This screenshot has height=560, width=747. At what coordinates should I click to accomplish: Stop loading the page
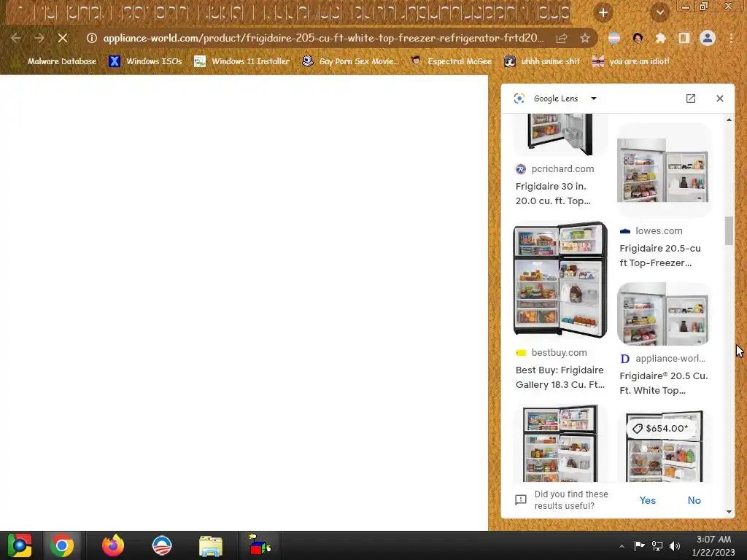tap(63, 38)
